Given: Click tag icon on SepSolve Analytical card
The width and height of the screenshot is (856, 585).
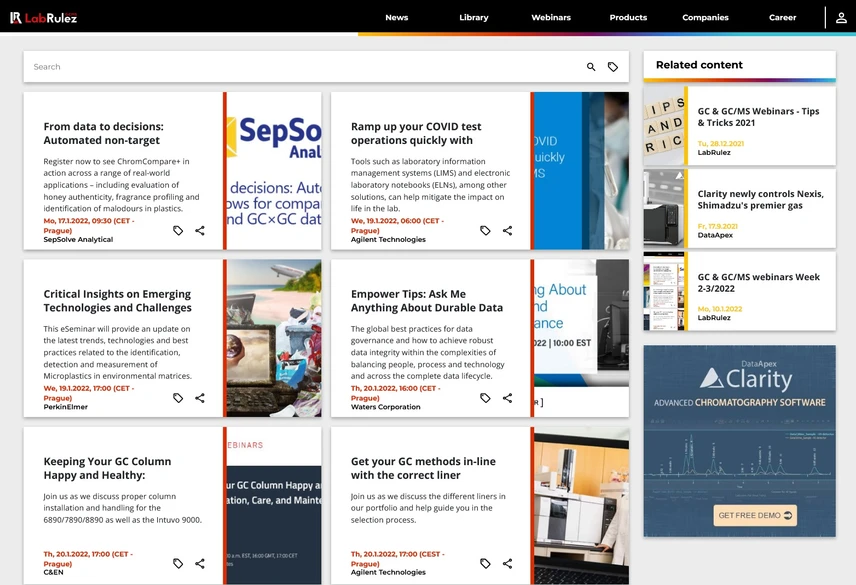Looking at the screenshot, I should (178, 230).
